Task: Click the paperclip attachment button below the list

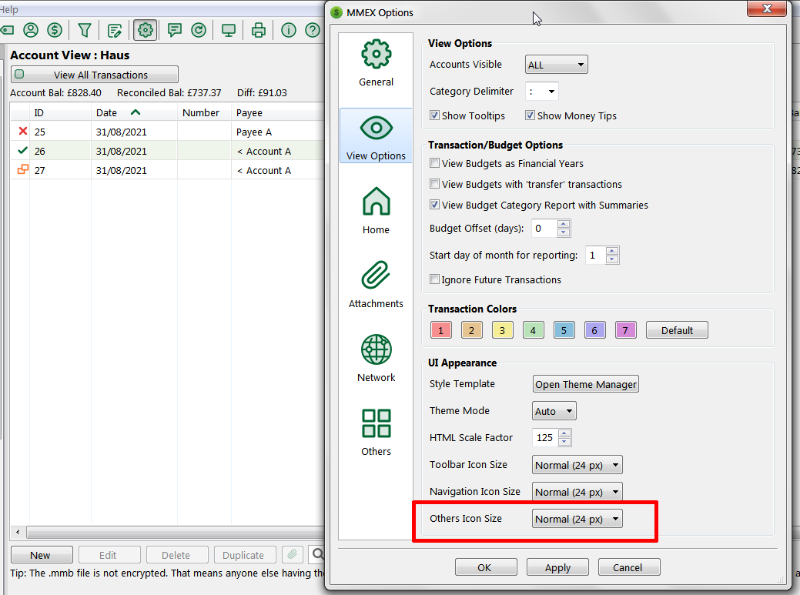Action: click(x=292, y=554)
